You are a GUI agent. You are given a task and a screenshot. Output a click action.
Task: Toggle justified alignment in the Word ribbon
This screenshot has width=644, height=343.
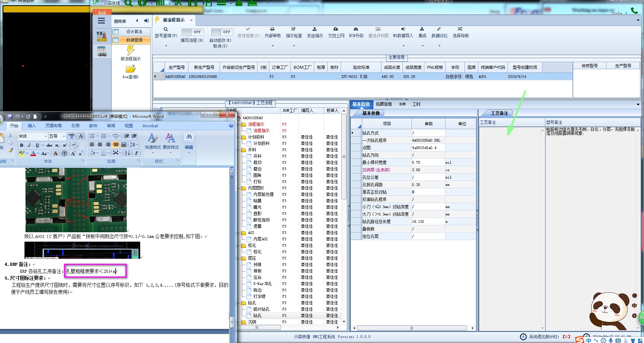(116, 145)
